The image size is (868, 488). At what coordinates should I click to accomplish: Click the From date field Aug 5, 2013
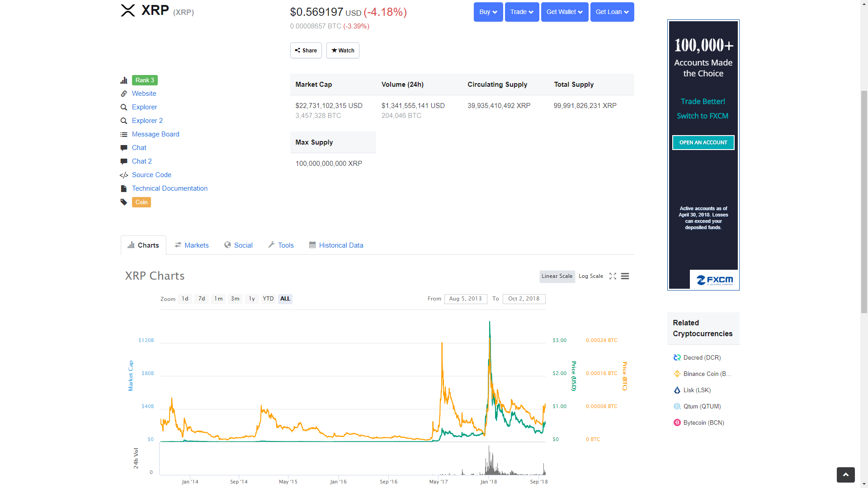pyautogui.click(x=466, y=299)
